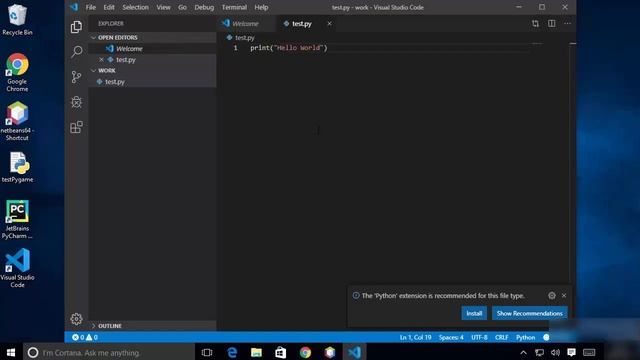Install the recommended Python extension
Screen dimensions: 640x360
[474, 313]
